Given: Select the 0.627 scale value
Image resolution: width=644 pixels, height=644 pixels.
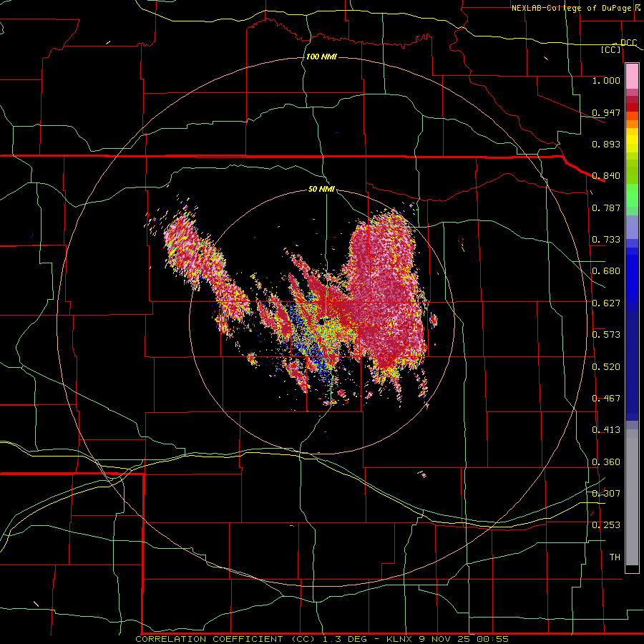Looking at the screenshot, I should [x=606, y=303].
